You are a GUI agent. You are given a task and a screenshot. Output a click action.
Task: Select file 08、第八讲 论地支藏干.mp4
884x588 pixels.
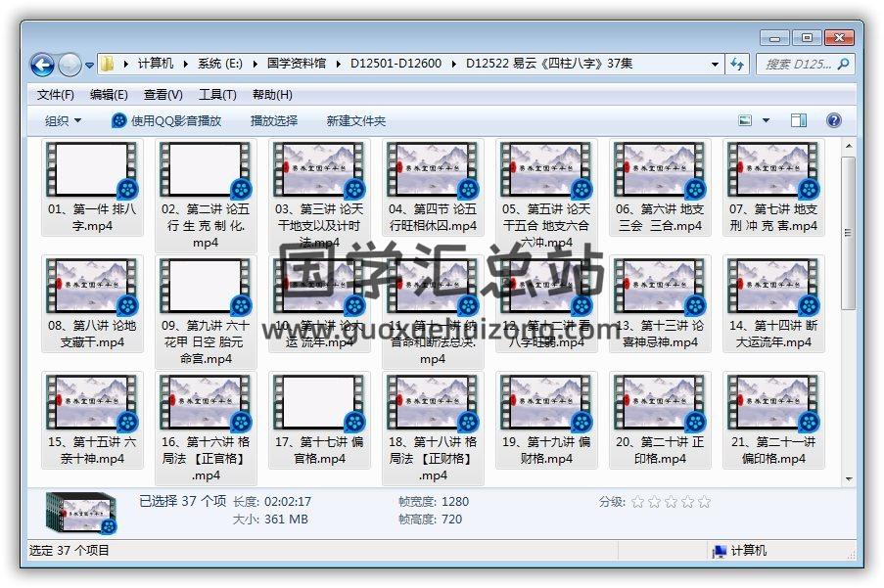(92, 304)
